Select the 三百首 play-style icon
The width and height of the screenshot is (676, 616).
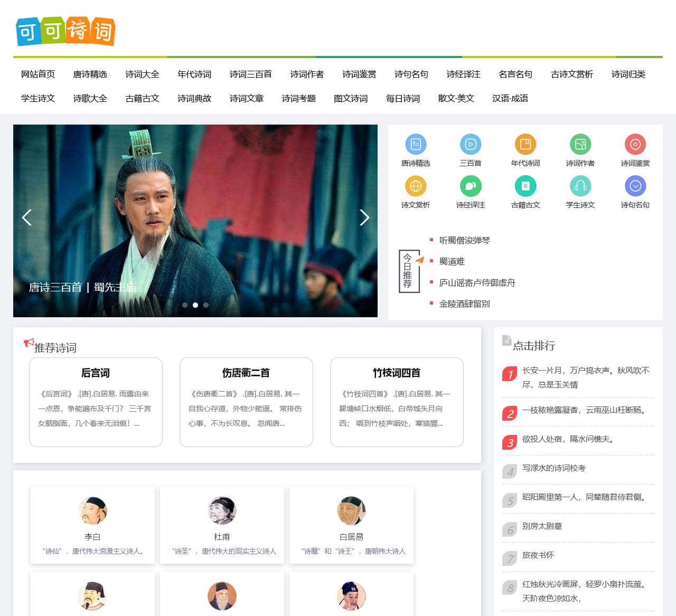tap(471, 143)
